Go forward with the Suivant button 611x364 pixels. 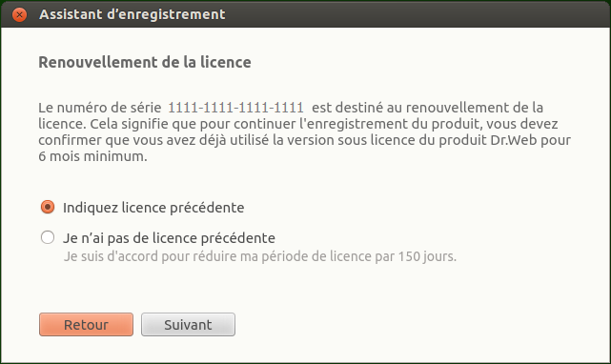point(188,324)
